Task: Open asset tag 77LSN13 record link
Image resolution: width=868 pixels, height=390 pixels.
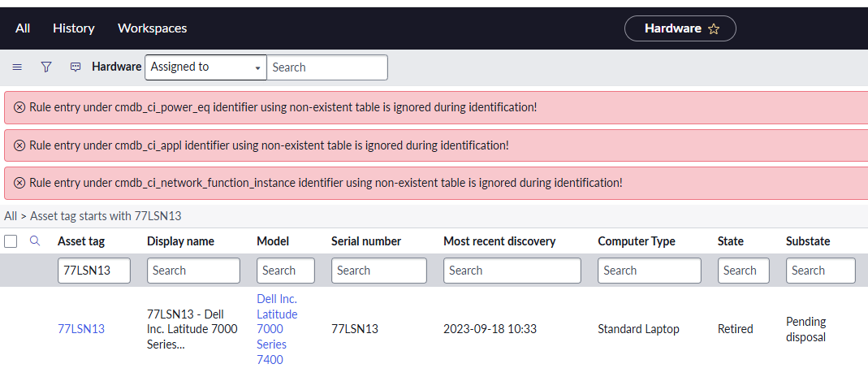Action: coord(81,329)
